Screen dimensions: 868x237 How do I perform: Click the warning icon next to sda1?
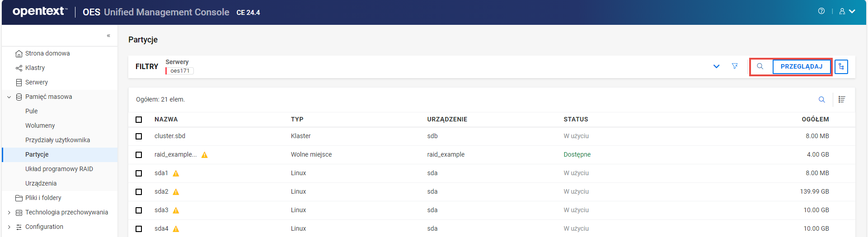[176, 173]
